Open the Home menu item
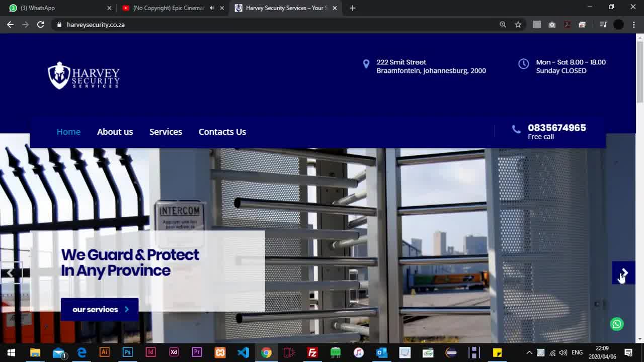644x362 pixels. click(68, 132)
